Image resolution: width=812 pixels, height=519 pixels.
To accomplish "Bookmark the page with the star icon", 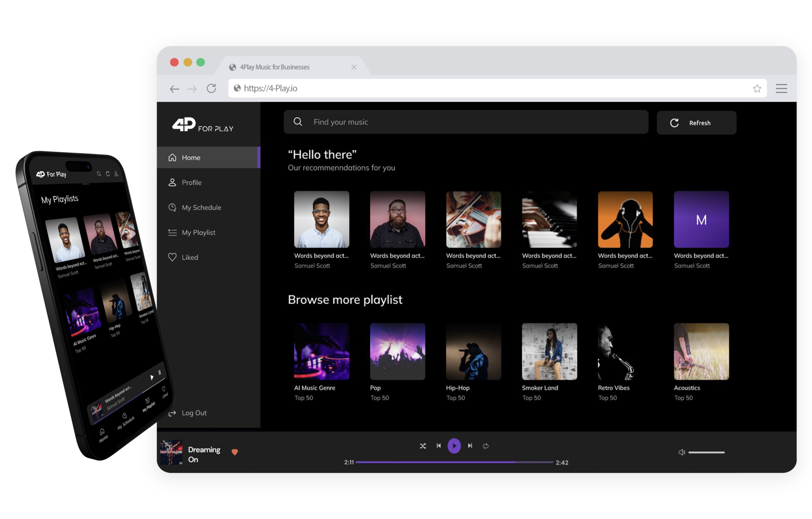I will click(x=757, y=88).
